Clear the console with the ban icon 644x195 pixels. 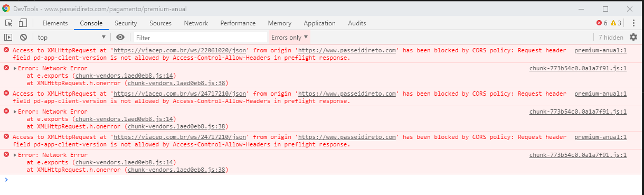[x=23, y=38]
